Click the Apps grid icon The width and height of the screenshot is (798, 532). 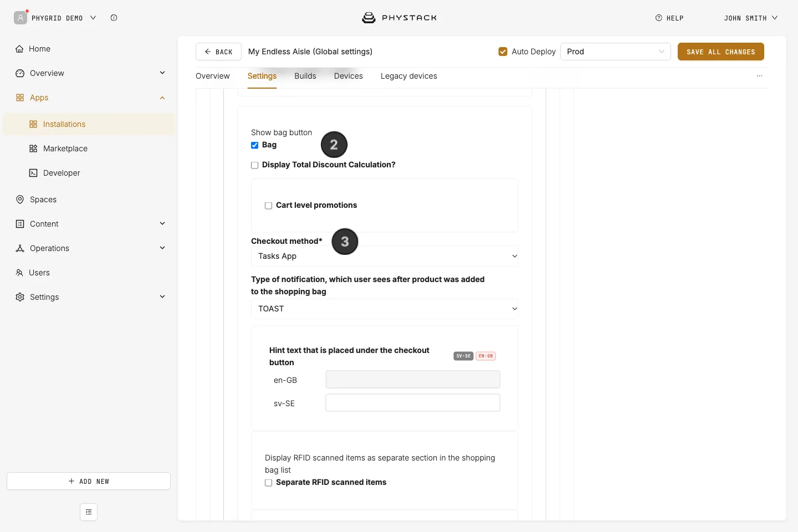[x=20, y=98]
